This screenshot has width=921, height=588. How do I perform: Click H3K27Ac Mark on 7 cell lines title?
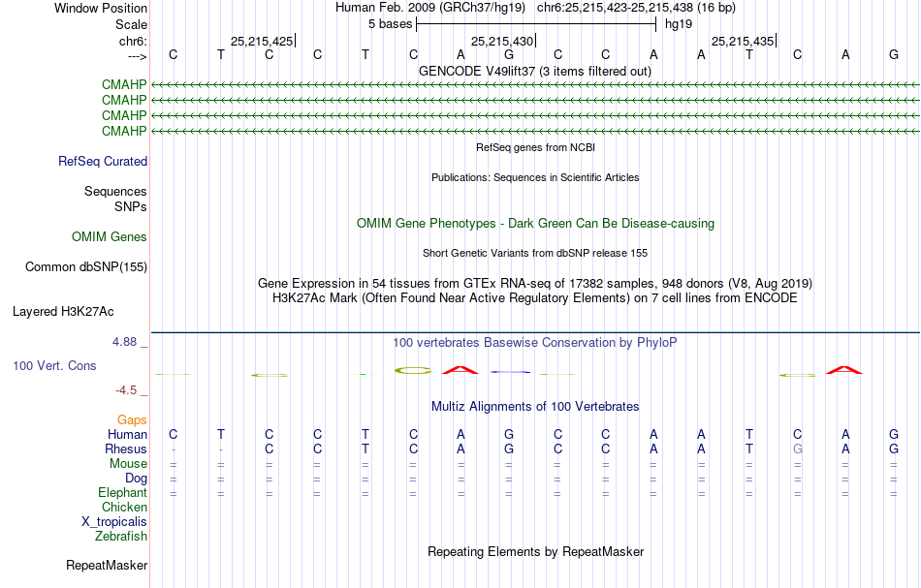pos(535,298)
